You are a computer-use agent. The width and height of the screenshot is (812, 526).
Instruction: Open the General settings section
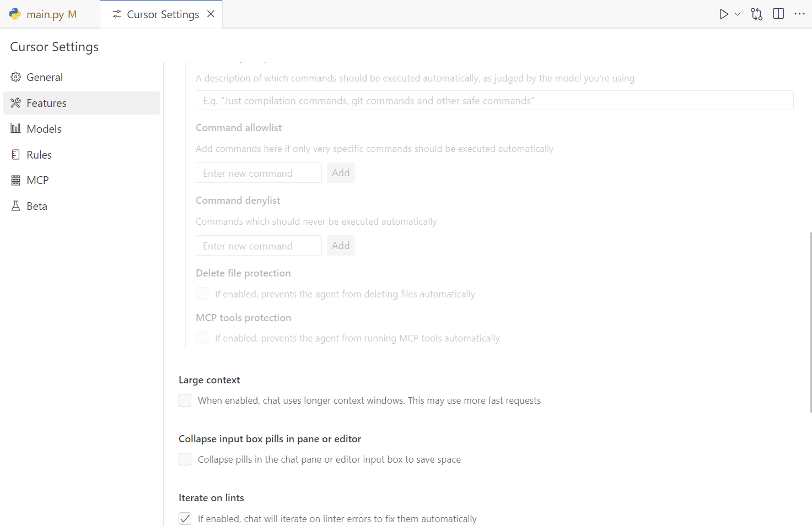45,77
